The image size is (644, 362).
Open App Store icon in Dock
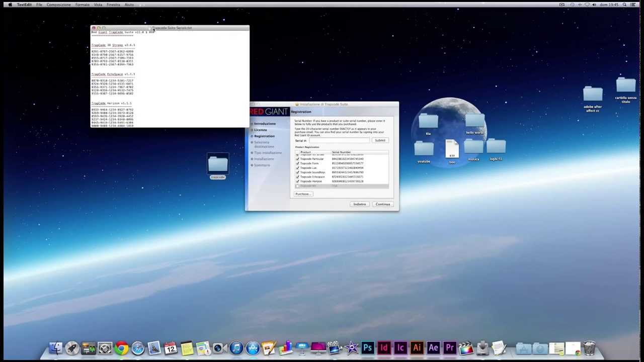tap(253, 348)
